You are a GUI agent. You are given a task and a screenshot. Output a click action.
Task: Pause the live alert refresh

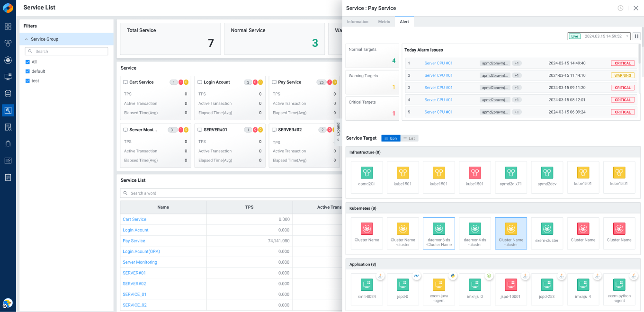(x=636, y=36)
